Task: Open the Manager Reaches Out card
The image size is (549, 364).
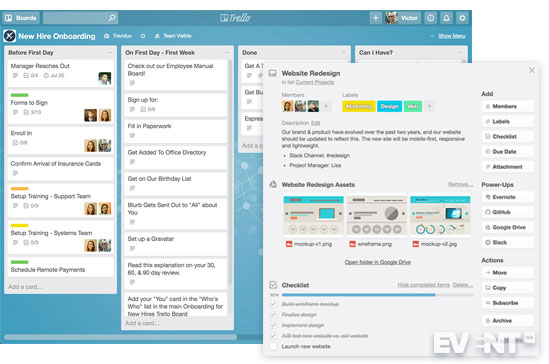Action: pos(61,73)
